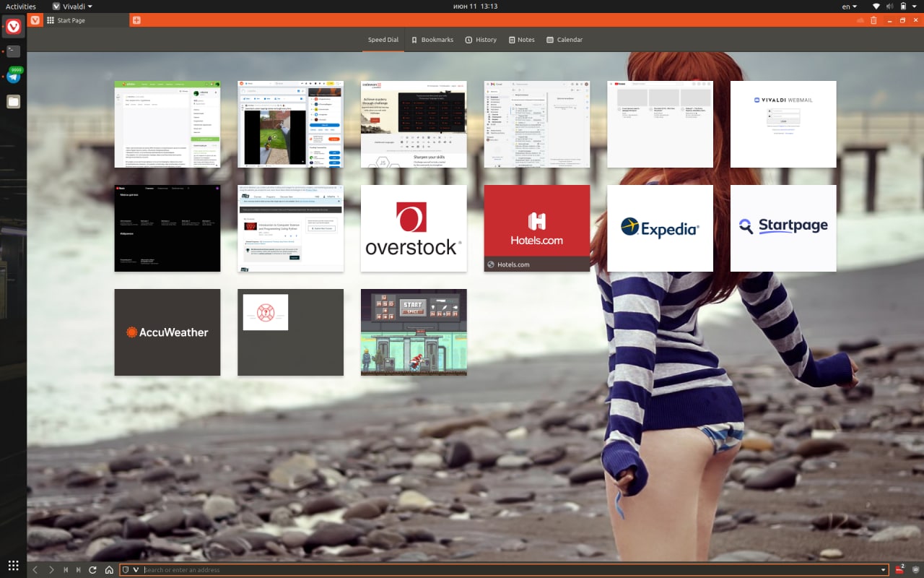Open the Overstock speed dial
This screenshot has height=578, width=924.
(414, 228)
